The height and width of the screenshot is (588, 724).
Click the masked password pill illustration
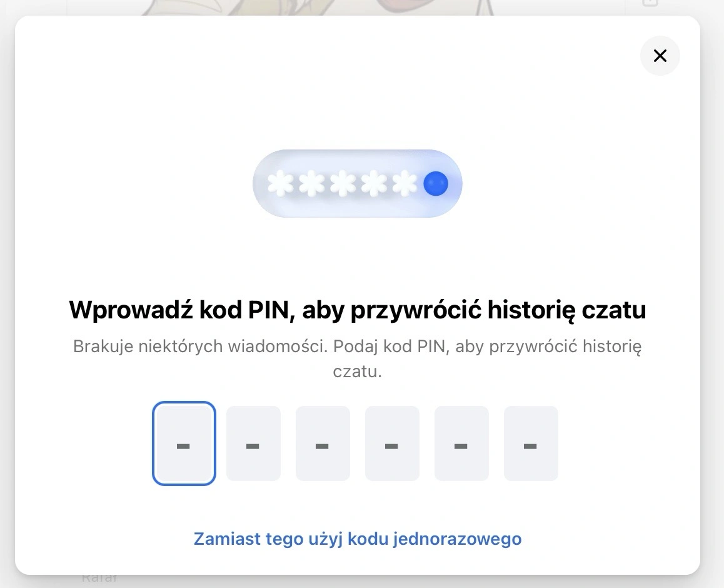point(358,183)
